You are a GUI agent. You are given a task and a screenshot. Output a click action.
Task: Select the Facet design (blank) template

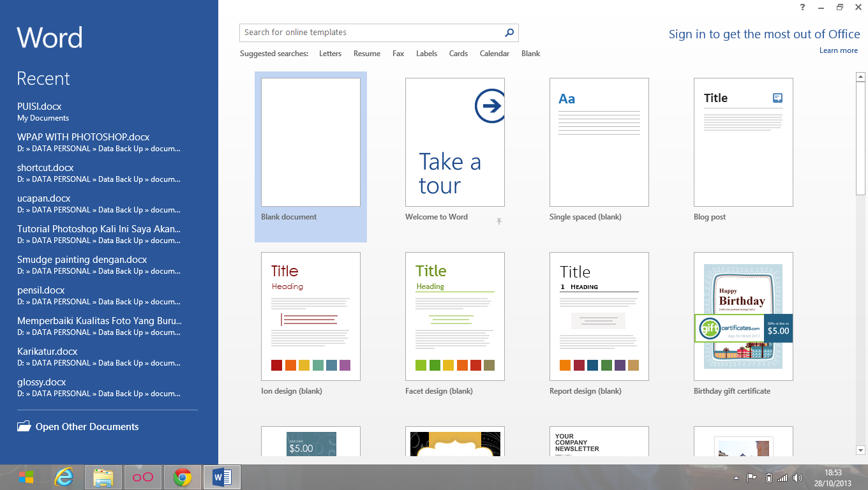[x=455, y=316]
